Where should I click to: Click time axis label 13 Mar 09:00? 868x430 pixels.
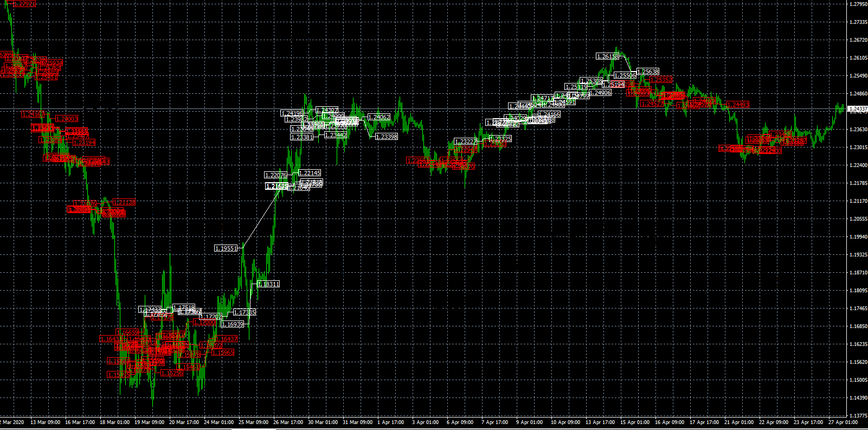pyautogui.click(x=45, y=422)
